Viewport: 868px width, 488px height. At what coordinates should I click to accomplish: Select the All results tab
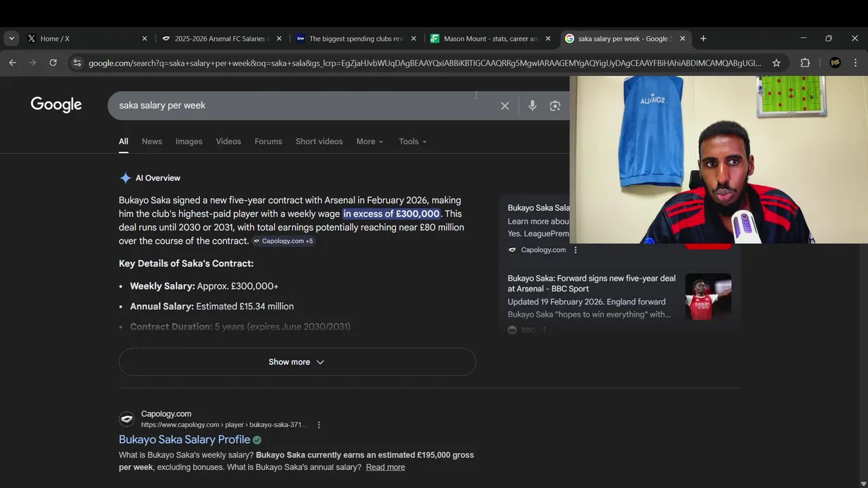[x=123, y=142]
